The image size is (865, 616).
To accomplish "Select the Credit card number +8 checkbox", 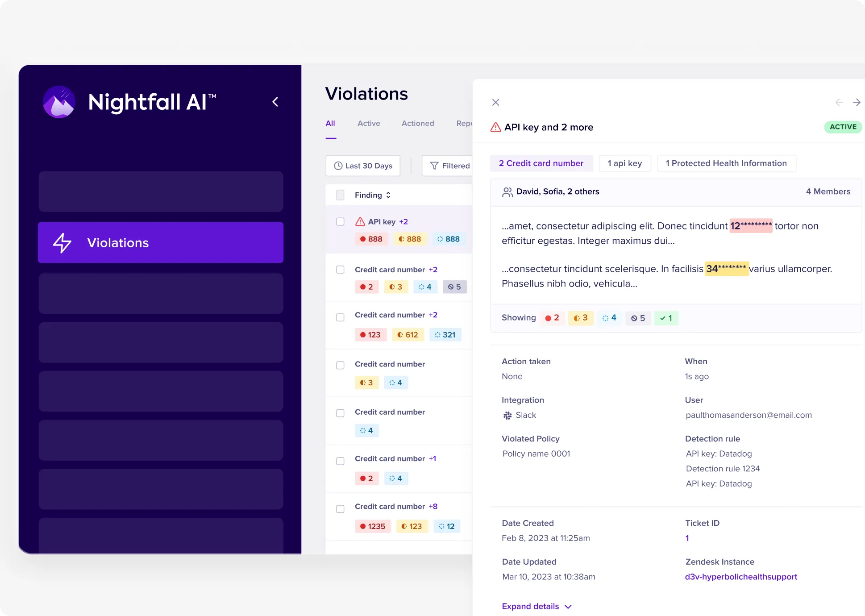I will click(x=340, y=509).
